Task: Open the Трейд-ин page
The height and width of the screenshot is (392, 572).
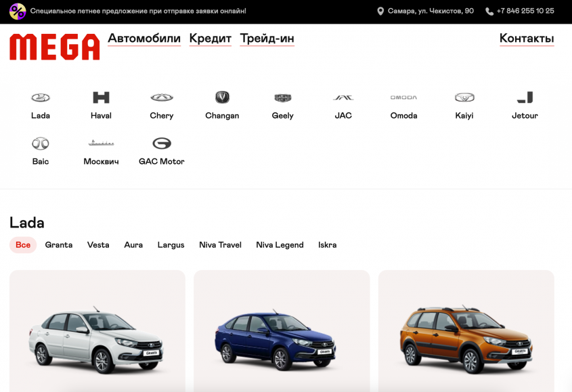Action: 267,39
